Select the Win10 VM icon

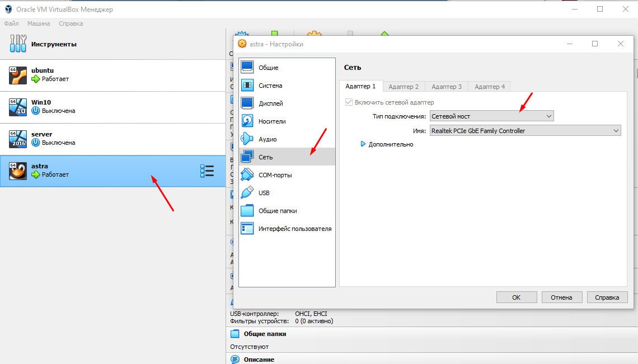coord(18,107)
